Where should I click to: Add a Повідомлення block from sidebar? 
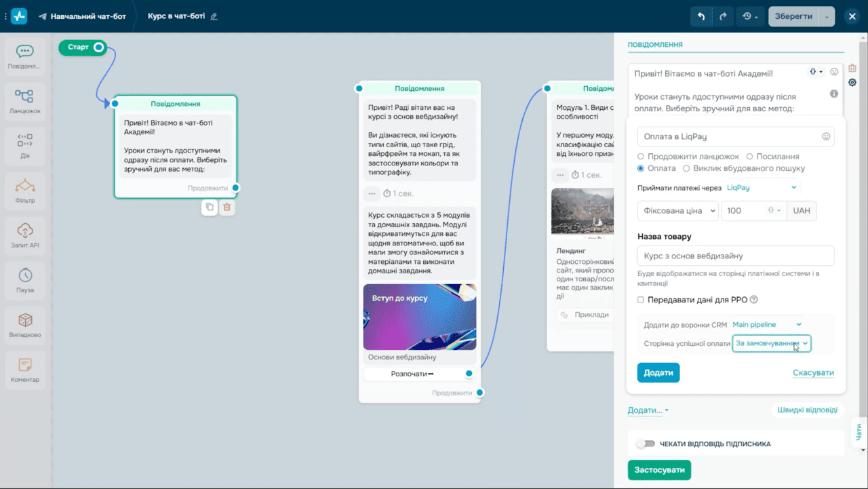[x=25, y=56]
